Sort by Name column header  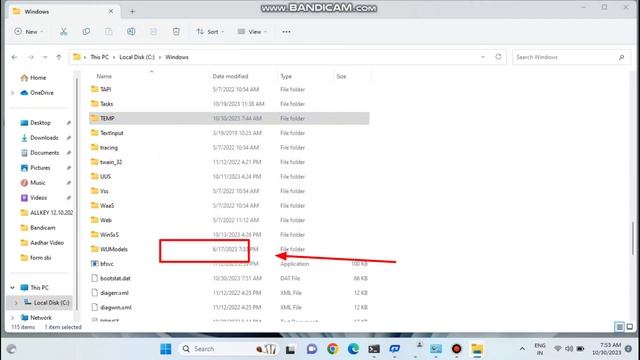coord(104,76)
